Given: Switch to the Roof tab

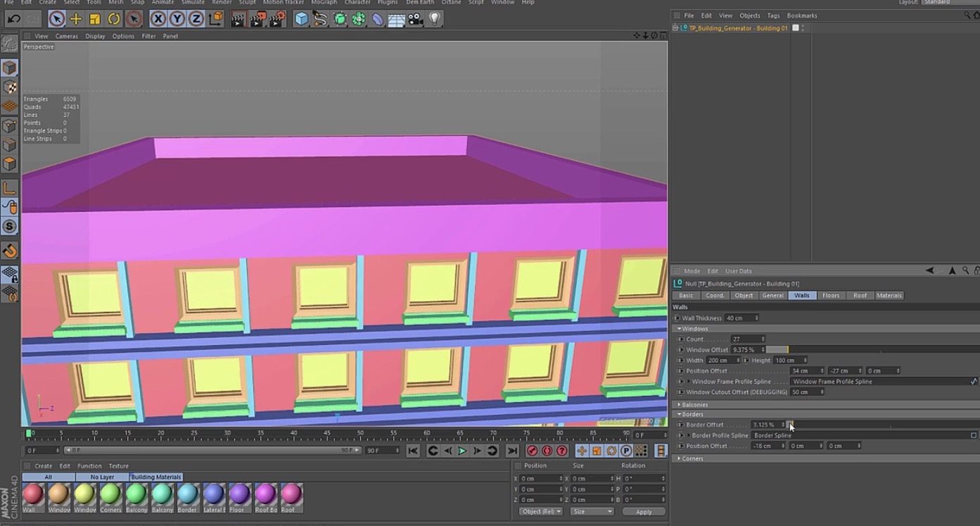Looking at the screenshot, I should point(860,296).
